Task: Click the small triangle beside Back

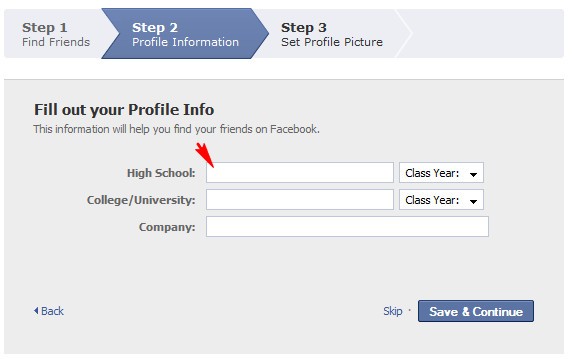Action: click(36, 311)
